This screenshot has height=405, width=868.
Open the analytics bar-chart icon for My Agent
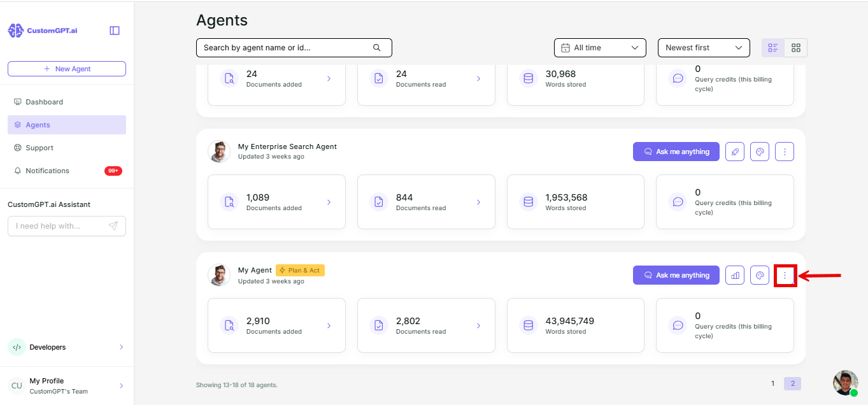[x=735, y=275]
